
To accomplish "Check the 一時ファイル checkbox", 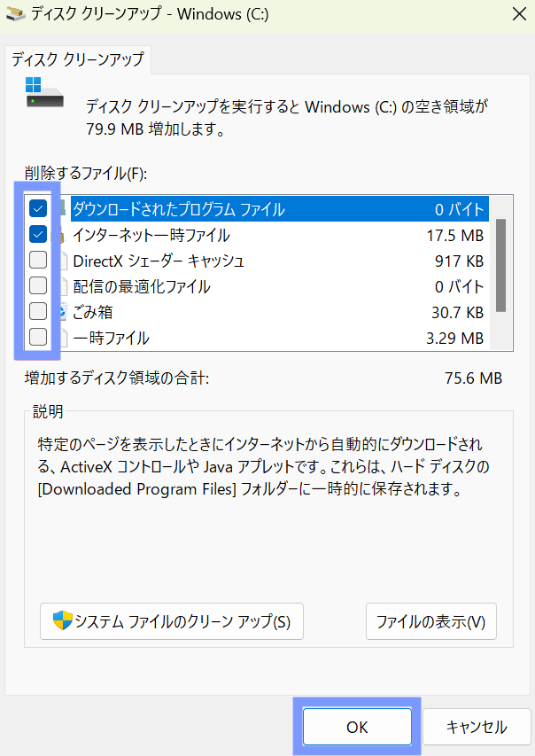I will 38,337.
